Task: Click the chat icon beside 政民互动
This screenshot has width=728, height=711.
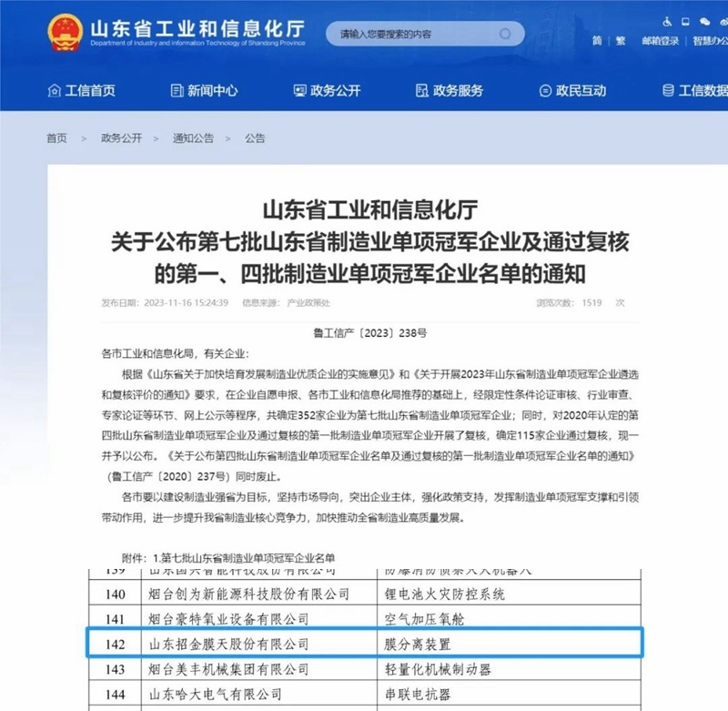Action: (545, 90)
